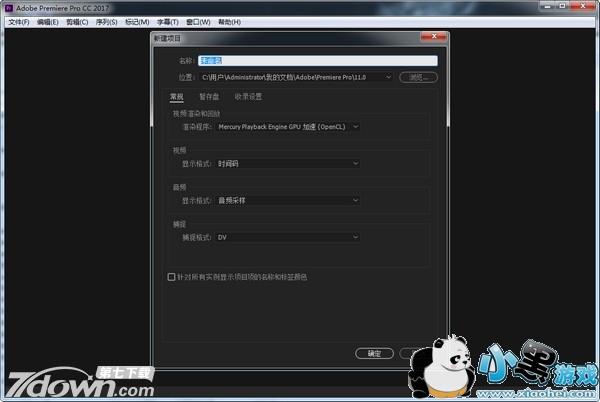Open the 窗口(W) menu
Viewport: 600px width, 402px height.
(198, 22)
